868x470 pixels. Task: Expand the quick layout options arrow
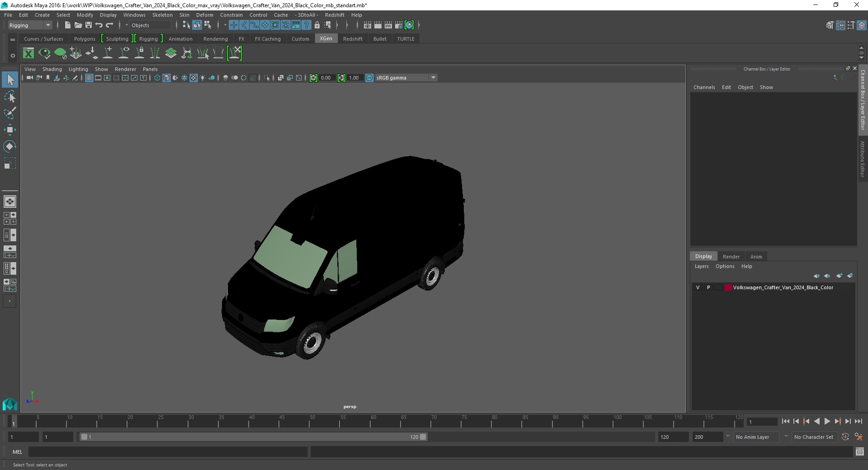coord(10,301)
